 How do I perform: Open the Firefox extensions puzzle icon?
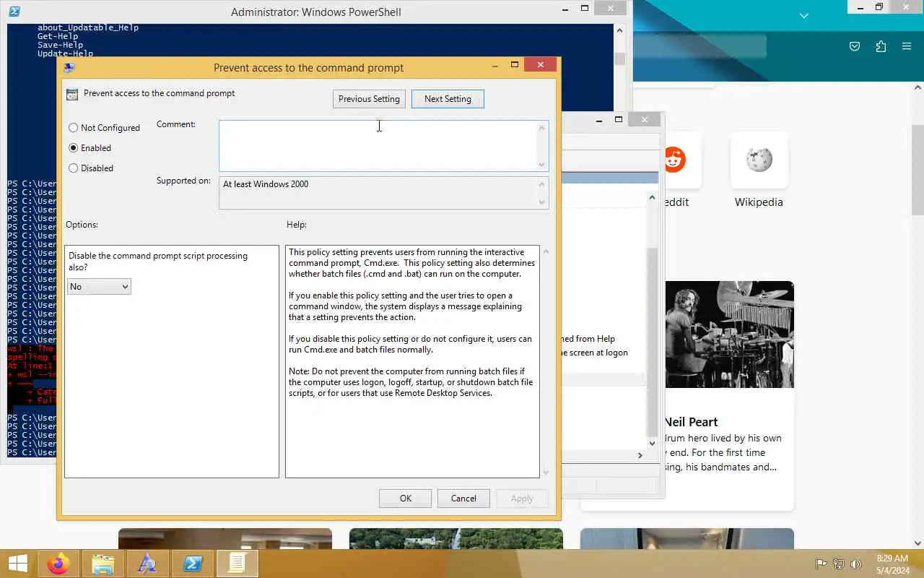tap(881, 46)
